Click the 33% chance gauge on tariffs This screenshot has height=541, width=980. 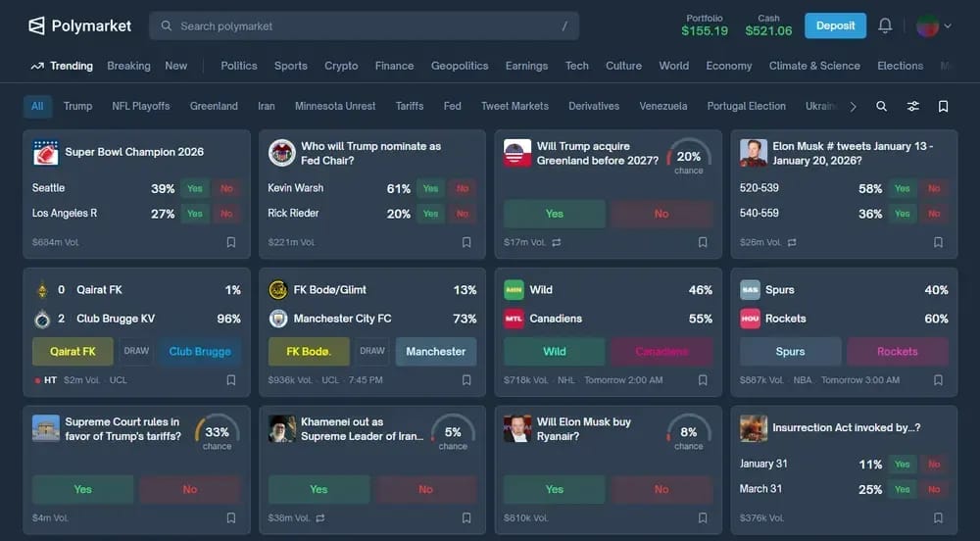pos(217,432)
